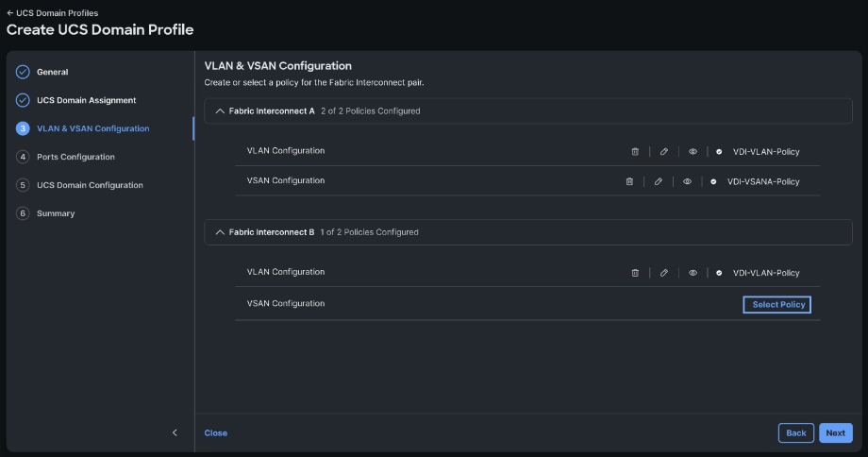This screenshot has width=868, height=457.
Task: Preview VDI-VSANA-Policy with eye icon
Action: pos(687,181)
